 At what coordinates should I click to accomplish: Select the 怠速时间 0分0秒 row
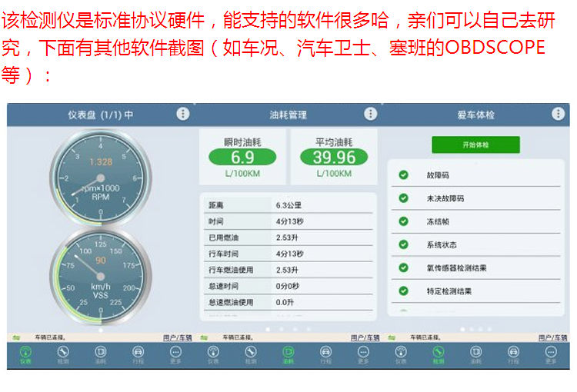click(x=288, y=286)
